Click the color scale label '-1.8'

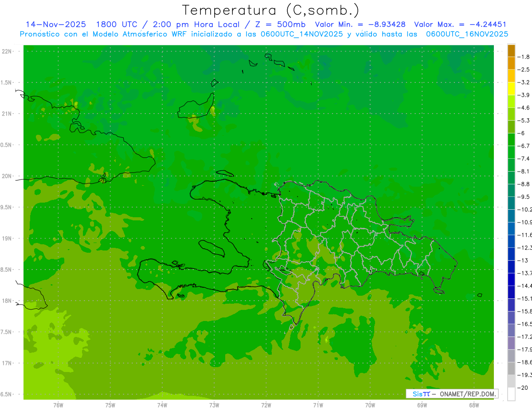coord(524,57)
